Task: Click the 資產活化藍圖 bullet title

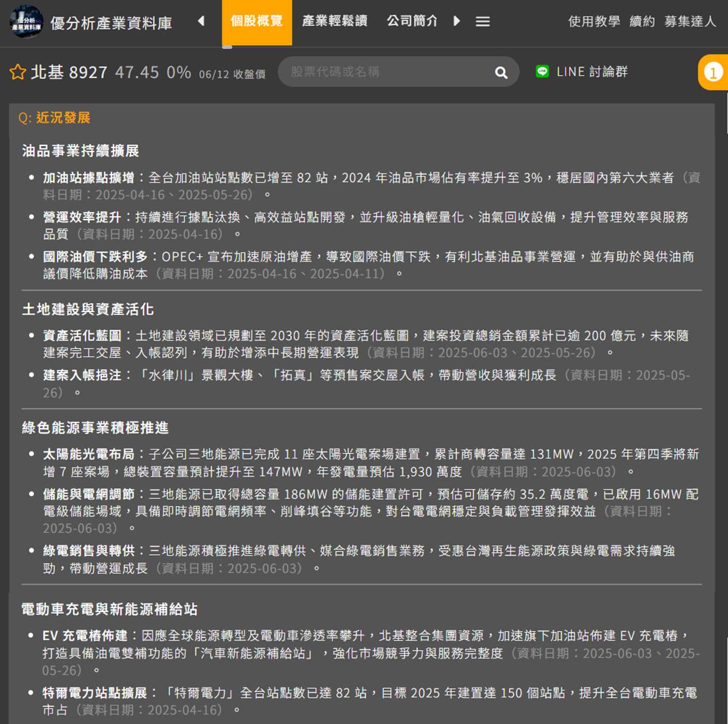Action: tap(82, 336)
